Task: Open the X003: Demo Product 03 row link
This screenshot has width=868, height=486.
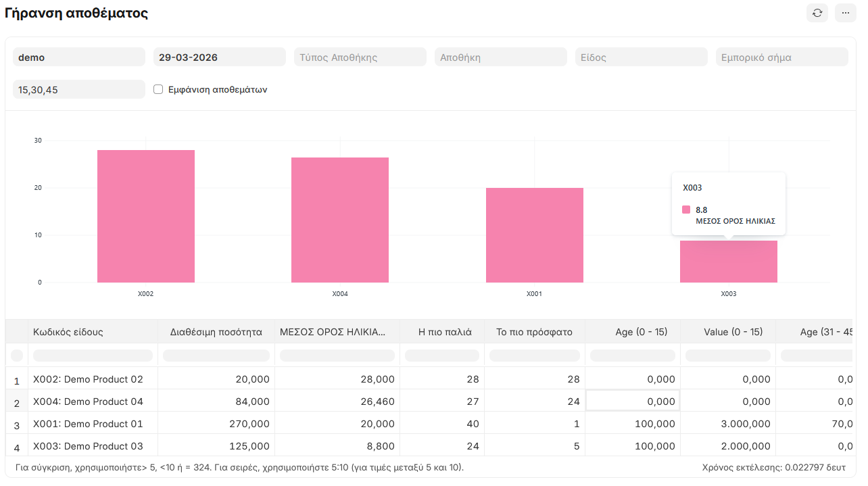Action: [x=88, y=446]
